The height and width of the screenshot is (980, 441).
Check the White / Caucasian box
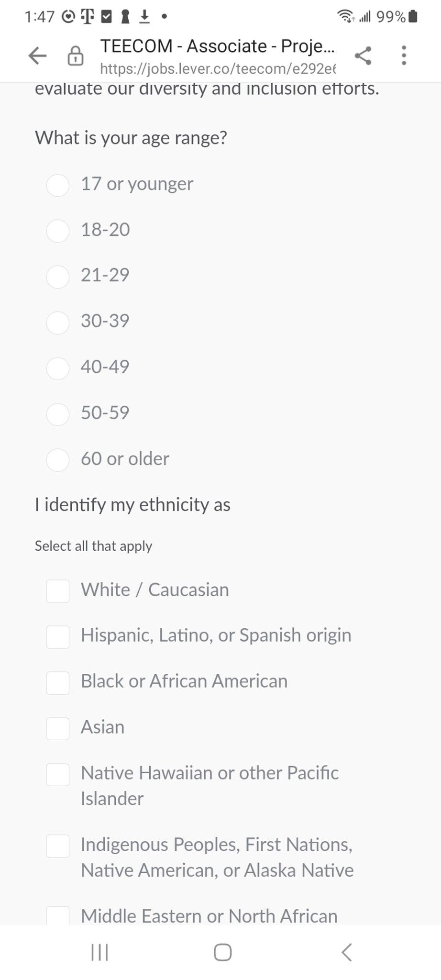tap(58, 591)
